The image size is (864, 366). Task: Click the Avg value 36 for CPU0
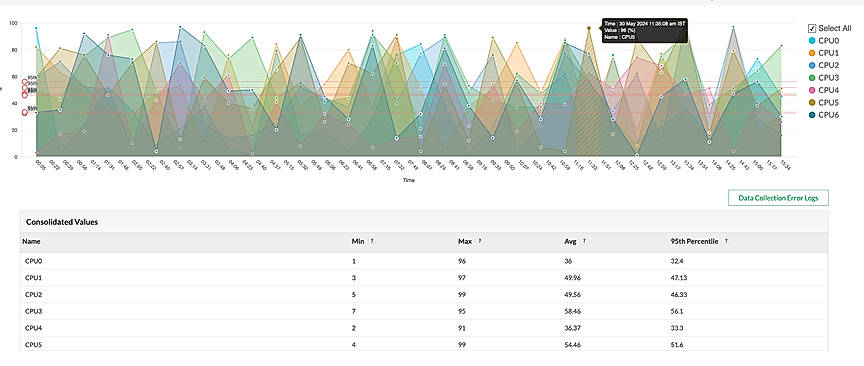point(568,261)
